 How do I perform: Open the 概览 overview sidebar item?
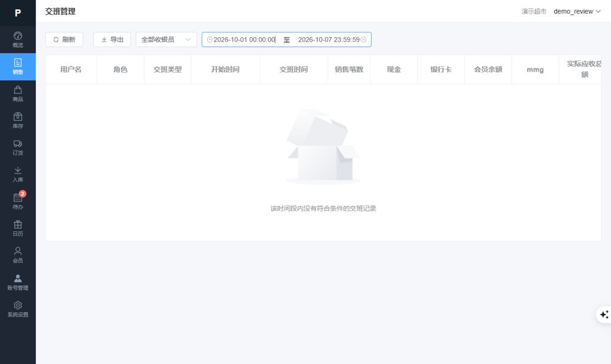pyautogui.click(x=18, y=40)
